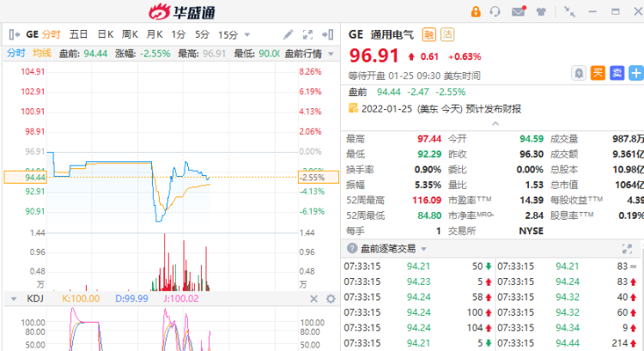Open the messages envelope icon
The width and height of the screenshot is (644, 351).
[519, 11]
